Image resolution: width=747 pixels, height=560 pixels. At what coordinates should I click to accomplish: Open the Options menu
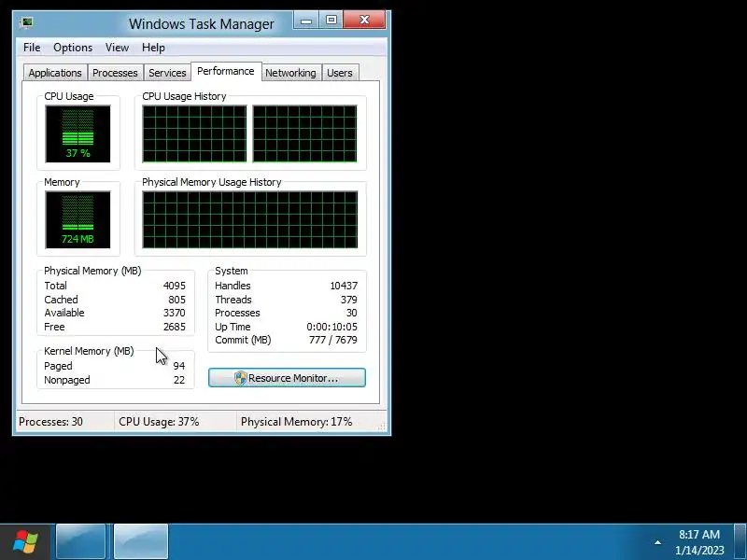pos(73,48)
